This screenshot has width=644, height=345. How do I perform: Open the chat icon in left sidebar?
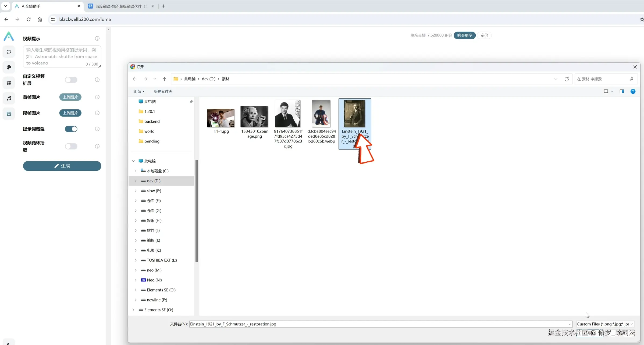tap(9, 52)
